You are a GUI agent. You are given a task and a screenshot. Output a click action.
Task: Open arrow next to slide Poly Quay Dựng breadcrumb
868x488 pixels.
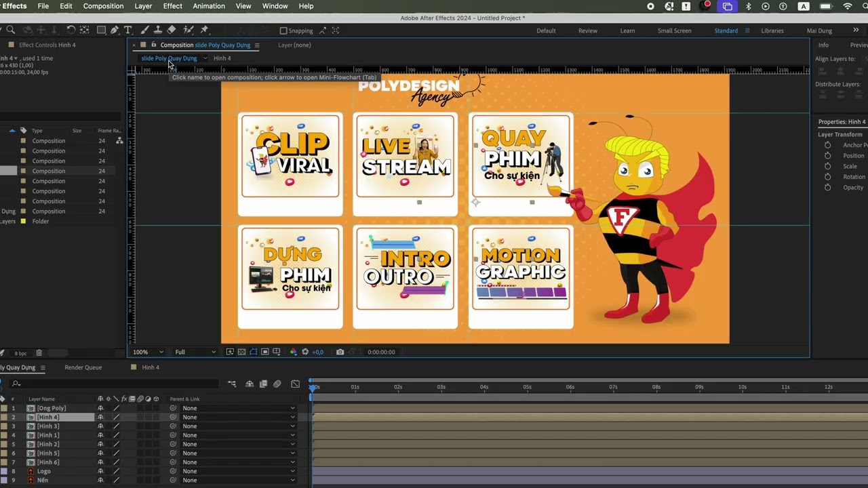205,58
